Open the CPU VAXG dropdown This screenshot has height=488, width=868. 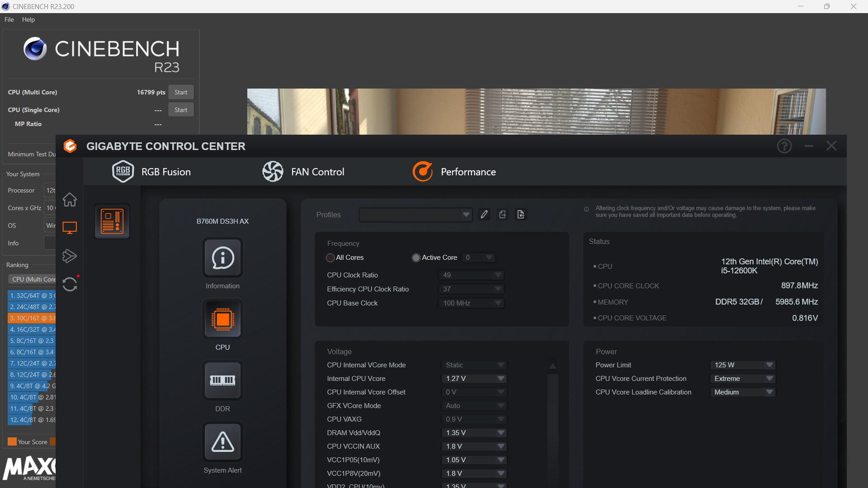(474, 419)
